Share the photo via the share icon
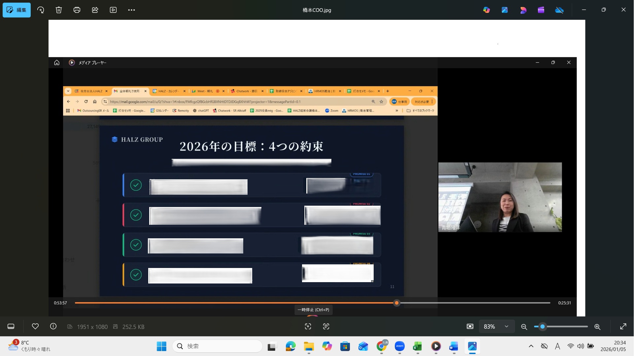Viewport: 644px width, 356px height. point(95,10)
